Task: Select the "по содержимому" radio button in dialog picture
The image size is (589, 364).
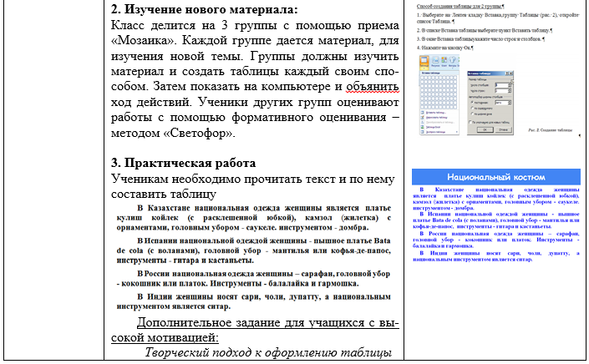Action: coord(472,108)
